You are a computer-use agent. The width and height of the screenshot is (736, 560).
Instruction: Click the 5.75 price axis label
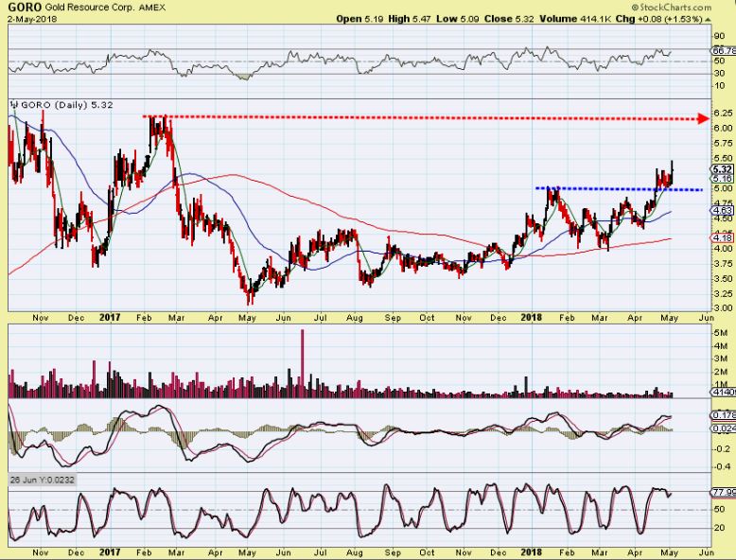723,143
